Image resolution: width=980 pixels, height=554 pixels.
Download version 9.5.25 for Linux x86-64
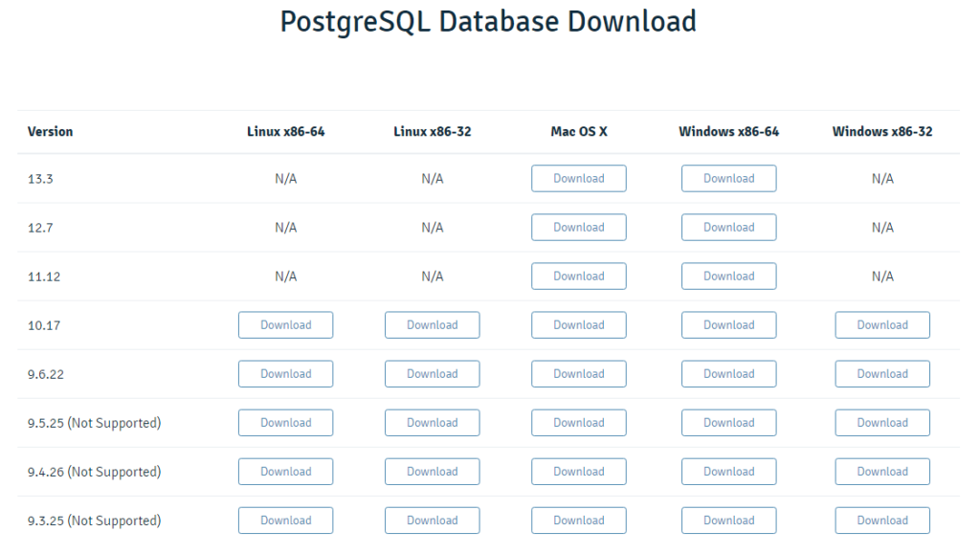coord(285,423)
